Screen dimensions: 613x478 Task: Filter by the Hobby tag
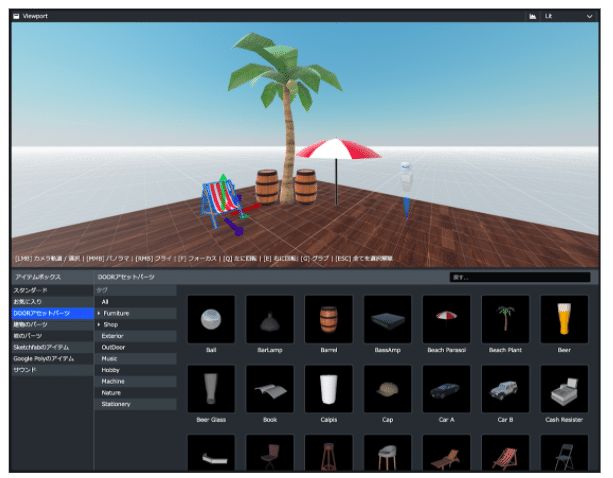(x=135, y=370)
